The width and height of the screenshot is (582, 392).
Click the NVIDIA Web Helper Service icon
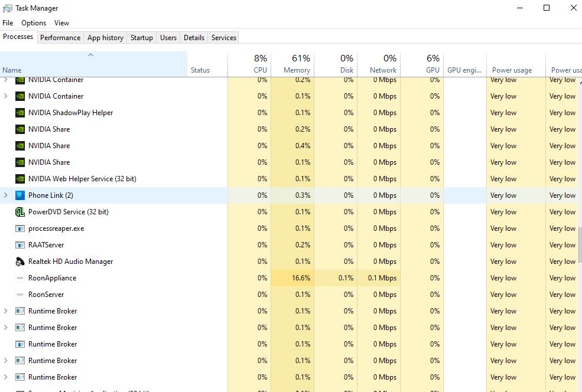point(20,179)
